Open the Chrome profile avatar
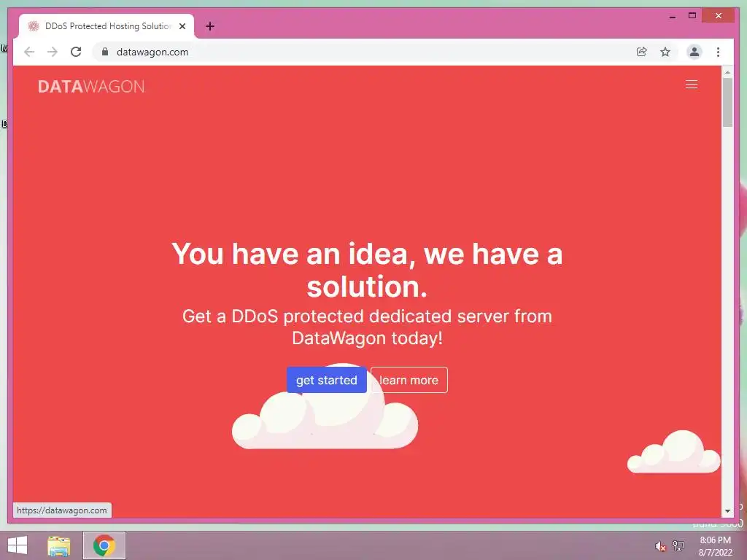Image resolution: width=747 pixels, height=560 pixels. coord(694,52)
